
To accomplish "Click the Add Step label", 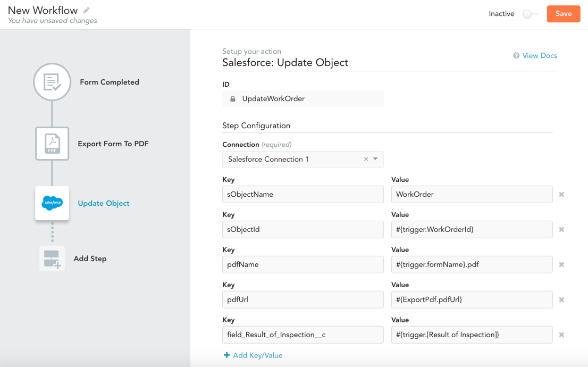I will 90,258.
